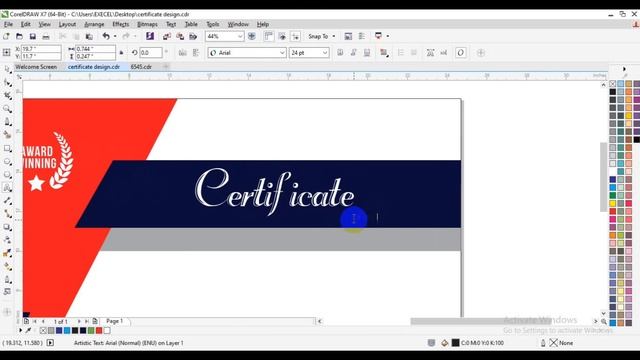Select the Transparency tool

coord(7,240)
